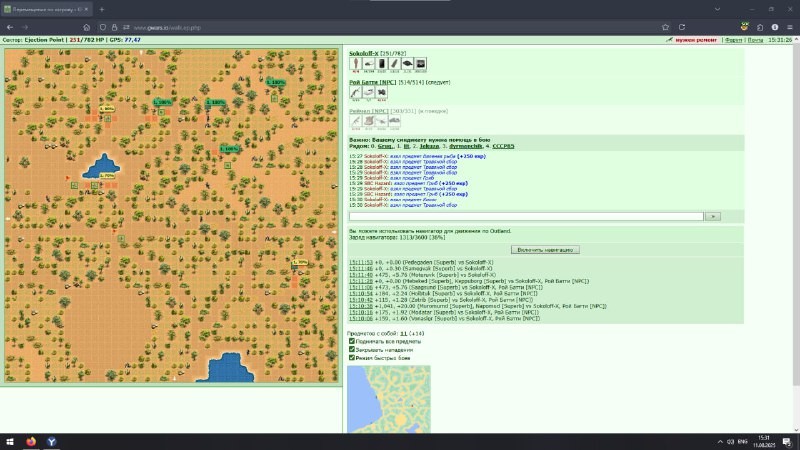Select the rifle icon under Рой Батти [NPC]
The width and height of the screenshot is (800, 450).
click(356, 92)
